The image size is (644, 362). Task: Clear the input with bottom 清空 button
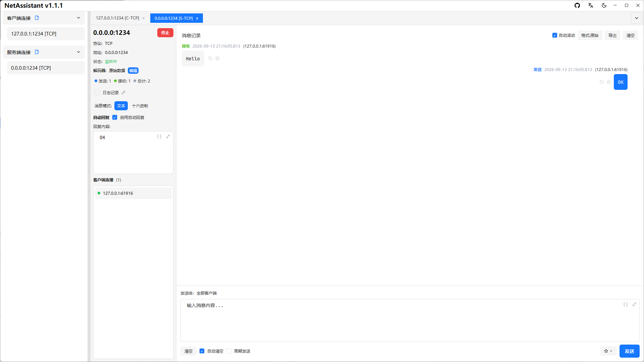(189, 351)
